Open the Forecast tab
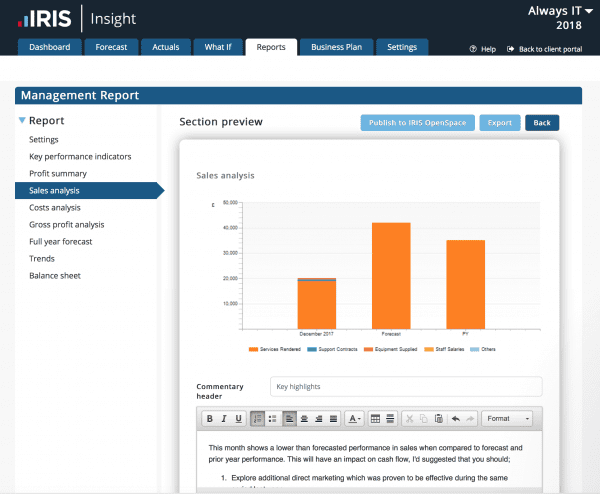The image size is (600, 494). click(x=110, y=47)
